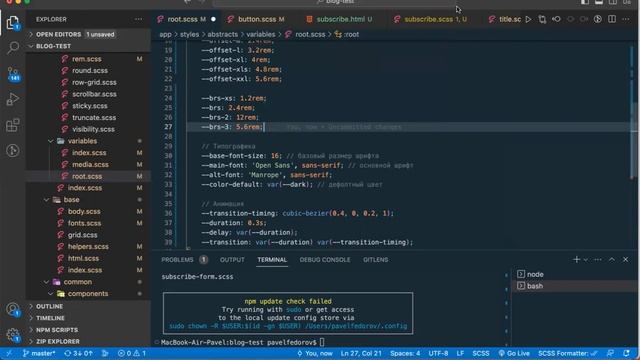Image resolution: width=640 pixels, height=360 pixels.
Task: Click Spaces: 4 indentation setting
Action: point(405,353)
